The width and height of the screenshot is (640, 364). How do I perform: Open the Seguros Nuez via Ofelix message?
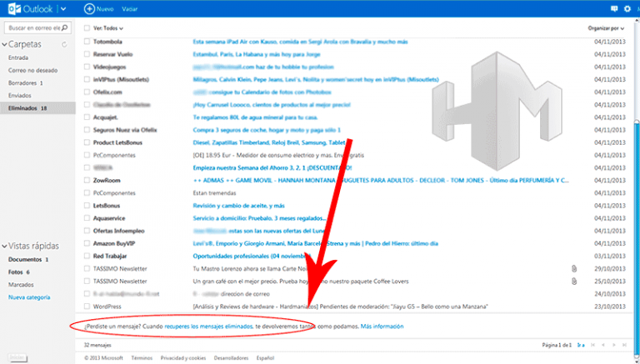click(x=267, y=130)
